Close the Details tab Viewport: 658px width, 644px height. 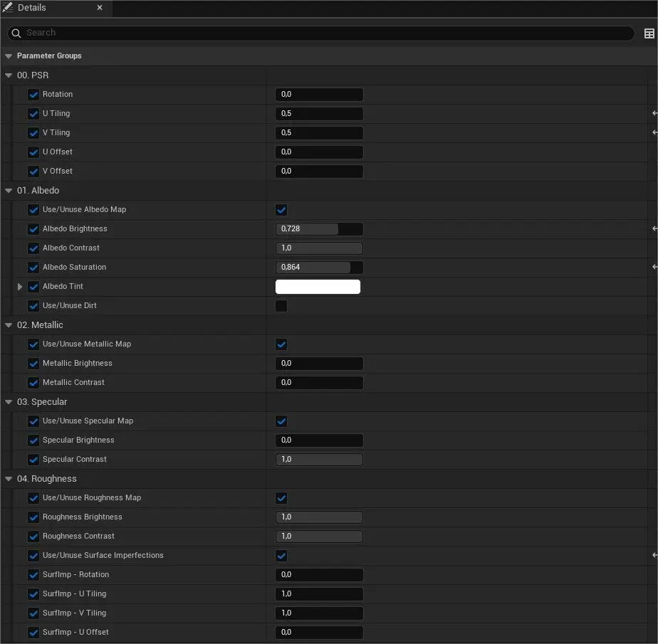click(100, 8)
